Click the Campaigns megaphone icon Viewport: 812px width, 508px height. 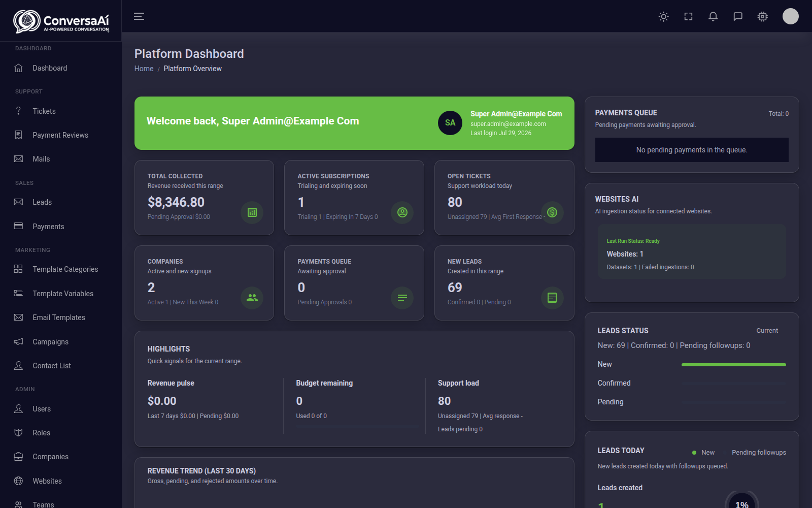[x=18, y=341]
